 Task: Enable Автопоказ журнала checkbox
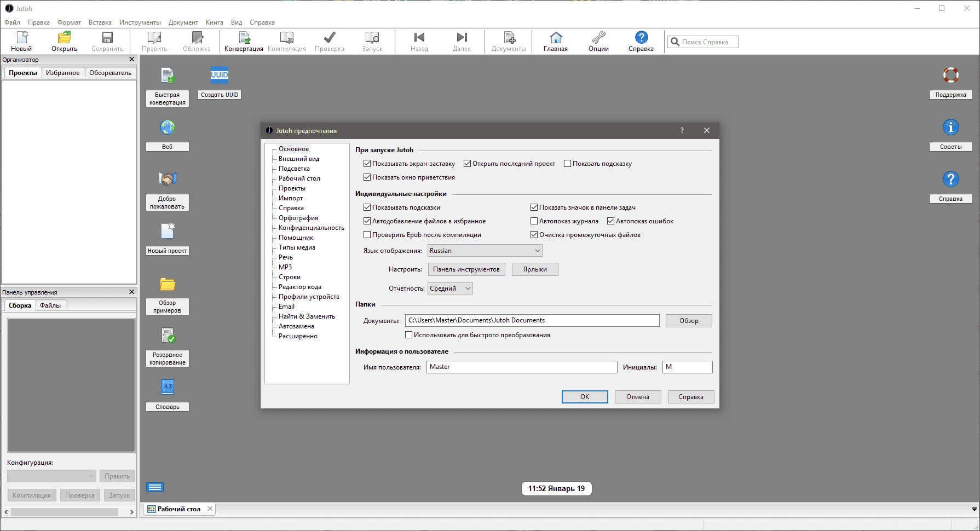tap(534, 221)
